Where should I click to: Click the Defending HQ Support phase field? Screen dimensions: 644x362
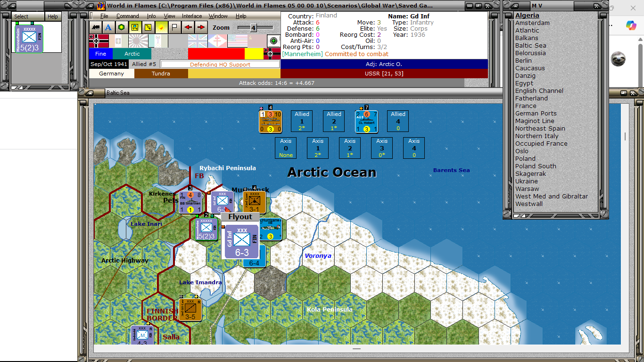click(220, 65)
